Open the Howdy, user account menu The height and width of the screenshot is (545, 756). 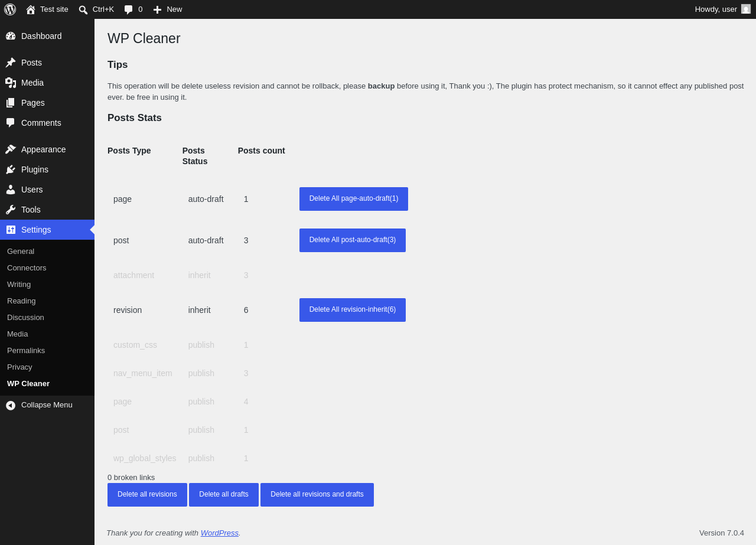click(x=722, y=9)
